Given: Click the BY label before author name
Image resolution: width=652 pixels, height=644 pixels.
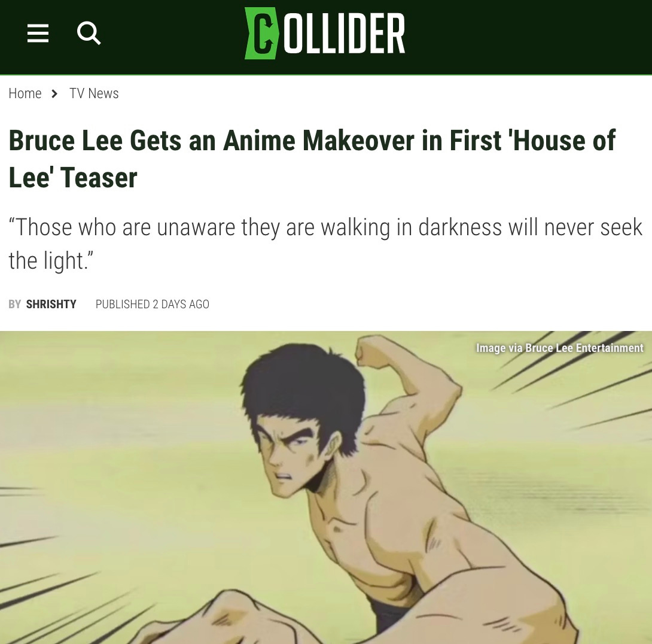Looking at the screenshot, I should click(14, 305).
